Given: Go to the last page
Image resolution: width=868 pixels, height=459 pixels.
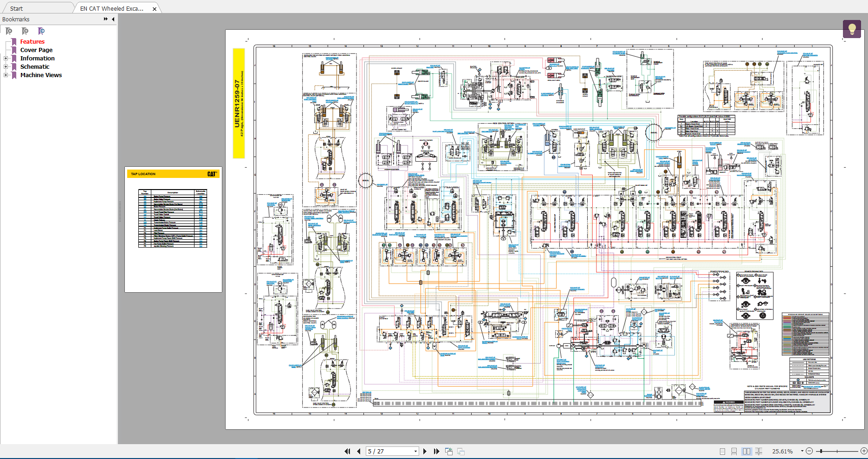Looking at the screenshot, I should [x=436, y=451].
